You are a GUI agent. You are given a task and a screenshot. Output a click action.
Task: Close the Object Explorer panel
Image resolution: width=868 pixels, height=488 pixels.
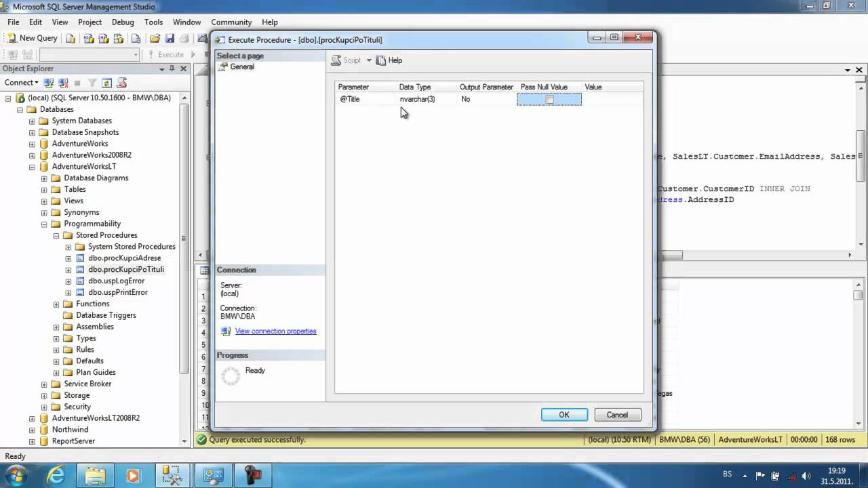[x=183, y=68]
